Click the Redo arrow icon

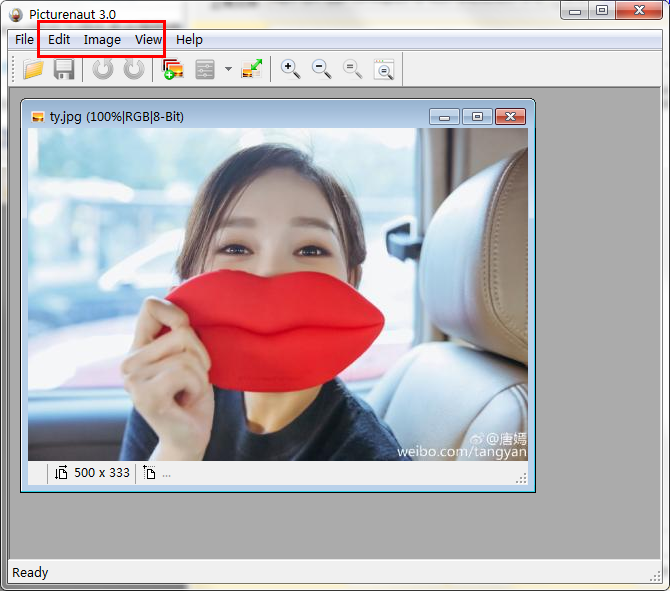(x=133, y=69)
